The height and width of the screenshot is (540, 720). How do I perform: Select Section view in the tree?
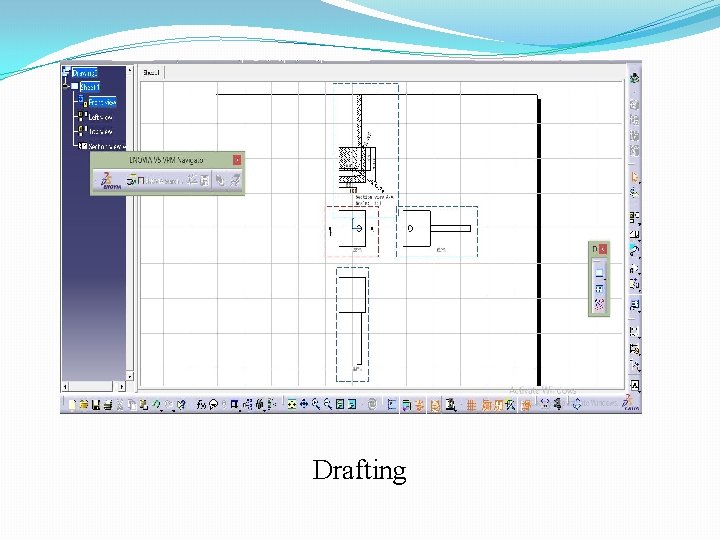click(106, 146)
